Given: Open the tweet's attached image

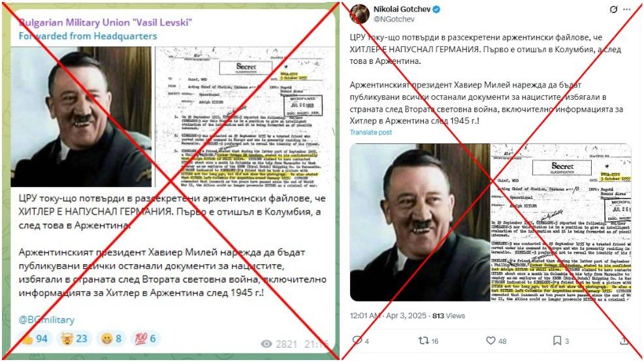Looking at the screenshot, I should pyautogui.click(x=491, y=222).
